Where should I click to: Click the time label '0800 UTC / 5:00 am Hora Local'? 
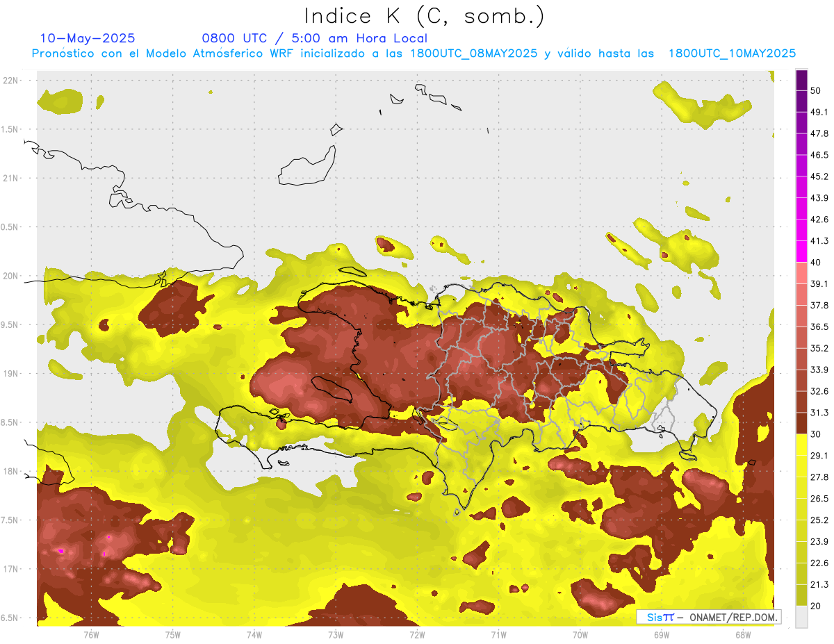pos(315,38)
